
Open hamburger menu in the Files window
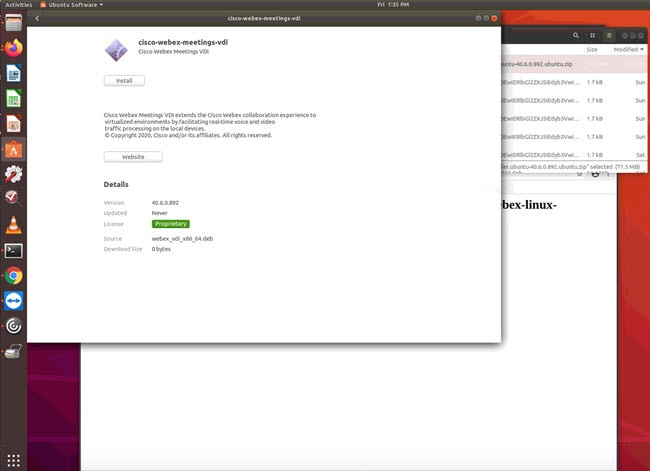(609, 36)
